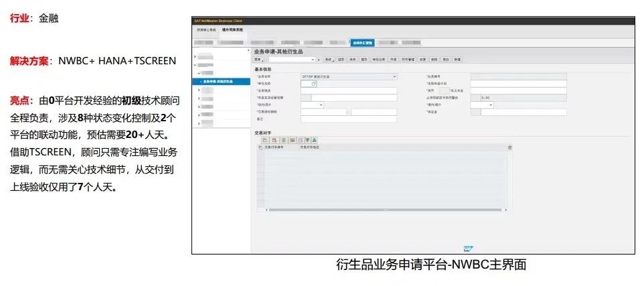Click the second (insert row) icon in 交易对手 toolbar
644x286 pixels.
[x=274, y=141]
